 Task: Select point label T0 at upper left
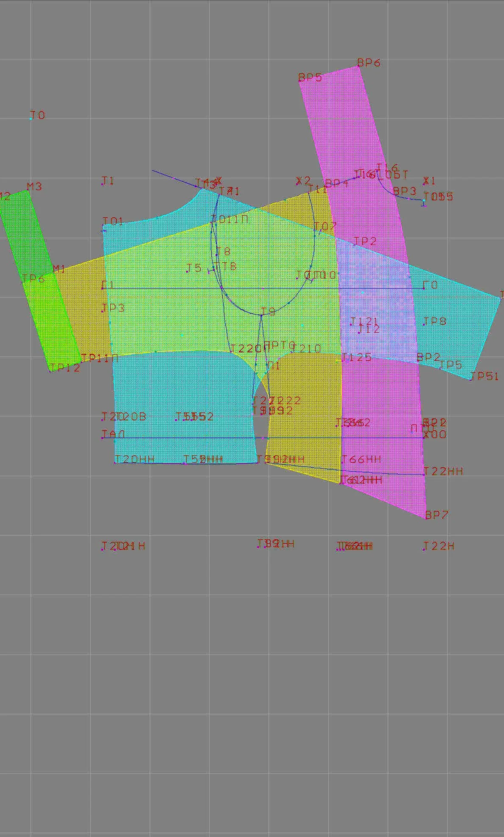[x=38, y=115]
